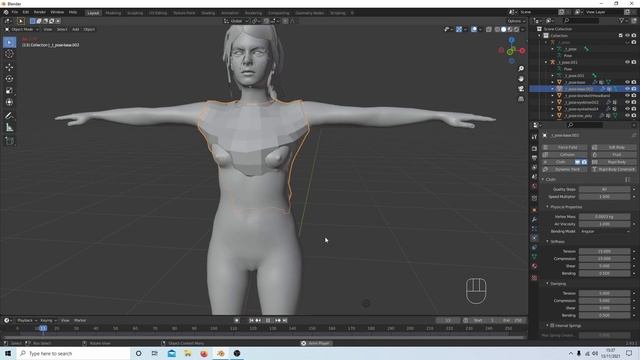This screenshot has height=360, width=640.
Task: Open Output properties tab icon
Action: pyautogui.click(x=534, y=158)
